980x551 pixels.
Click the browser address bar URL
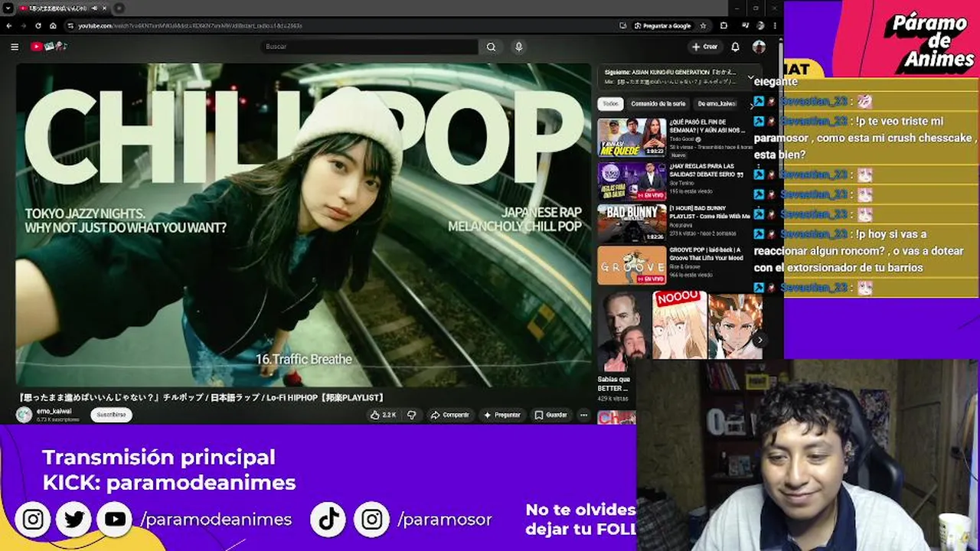(190, 25)
